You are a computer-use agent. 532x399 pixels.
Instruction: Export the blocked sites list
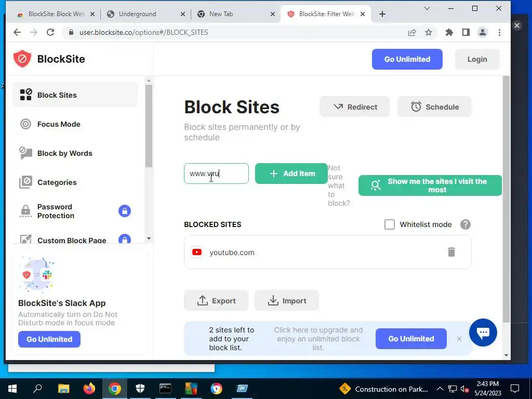tap(216, 301)
